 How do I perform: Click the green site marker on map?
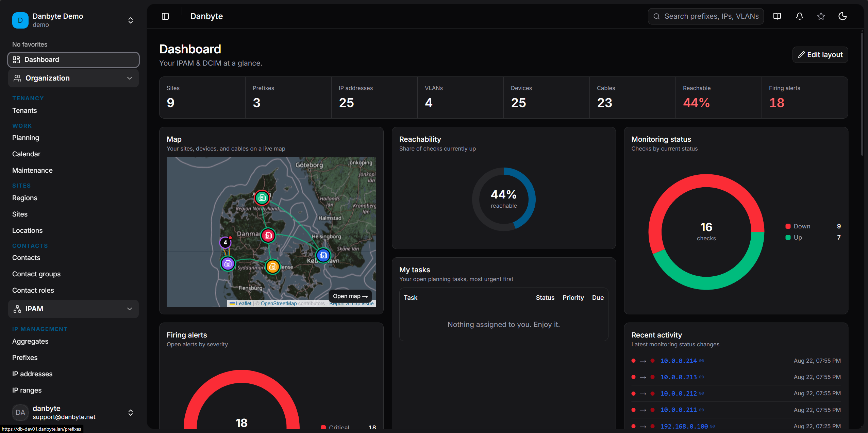pos(262,197)
